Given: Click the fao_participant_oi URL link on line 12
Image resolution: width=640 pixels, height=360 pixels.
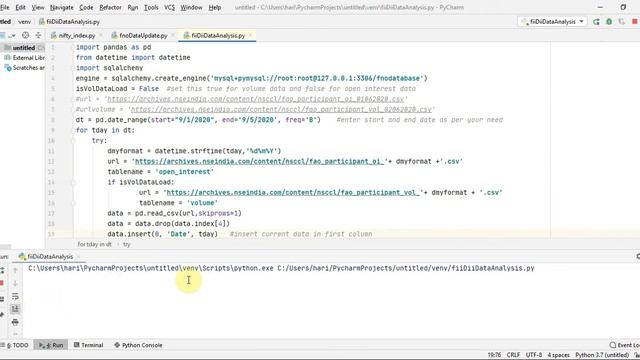Looking at the screenshot, I should (x=259, y=161).
